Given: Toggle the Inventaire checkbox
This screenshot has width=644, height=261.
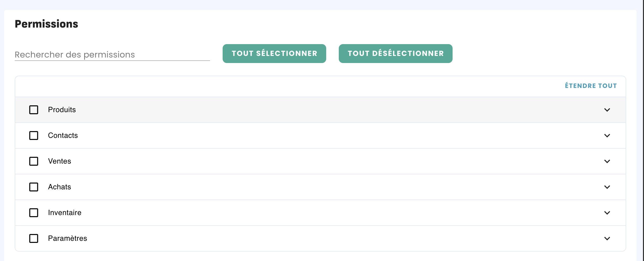Looking at the screenshot, I should point(34,213).
